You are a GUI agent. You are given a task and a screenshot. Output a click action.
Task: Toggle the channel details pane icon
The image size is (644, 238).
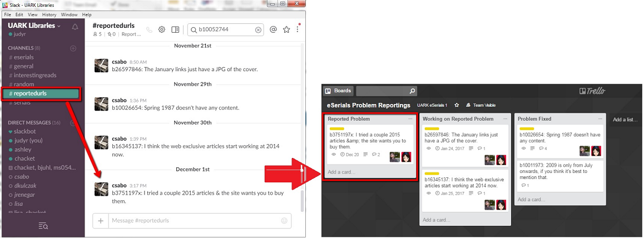(175, 29)
